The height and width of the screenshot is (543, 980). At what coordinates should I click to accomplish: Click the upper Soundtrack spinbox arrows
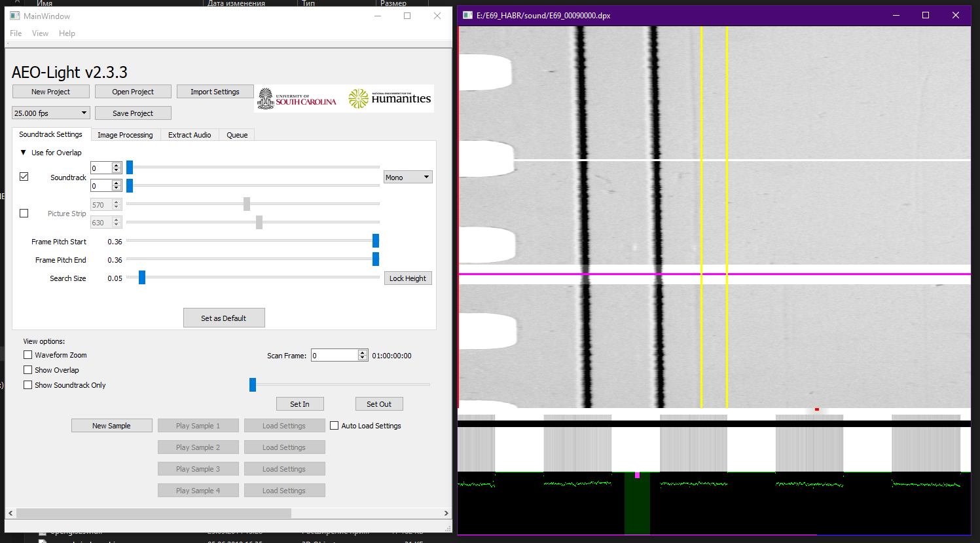click(x=117, y=168)
